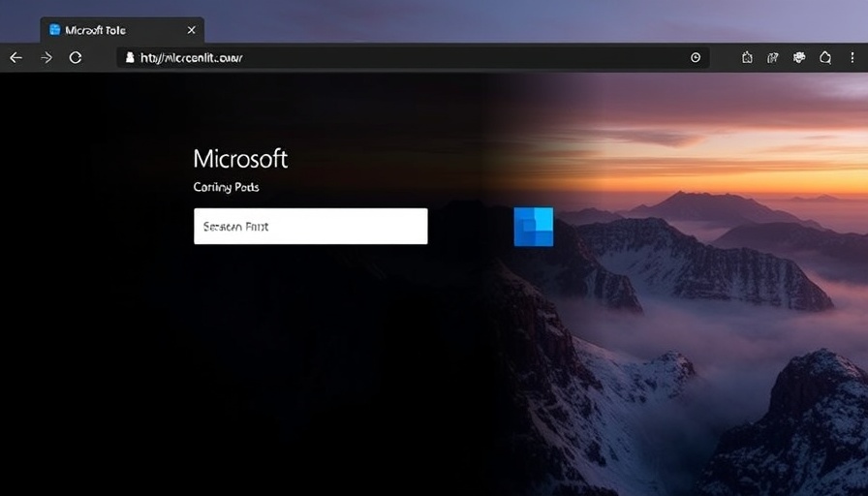Reload the page with the refresh icon

point(76,57)
